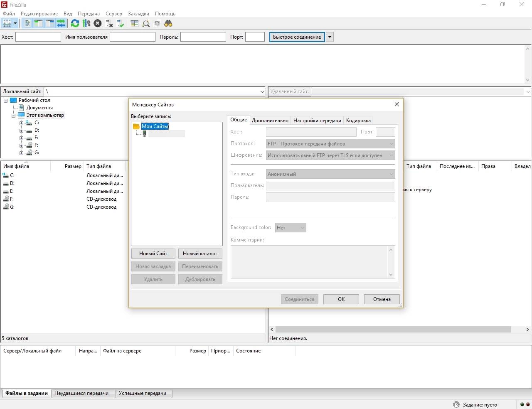The image size is (532, 409).
Task: Expand the C: drive tree node
Action: tap(22, 123)
